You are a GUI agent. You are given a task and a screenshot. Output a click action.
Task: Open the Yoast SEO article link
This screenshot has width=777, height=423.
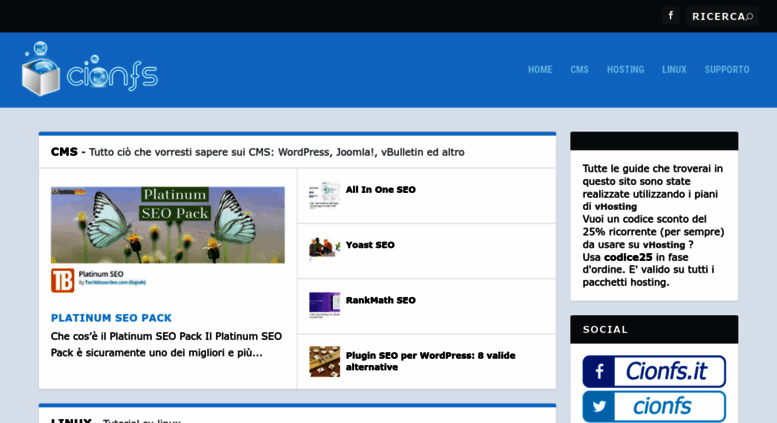[x=370, y=245]
